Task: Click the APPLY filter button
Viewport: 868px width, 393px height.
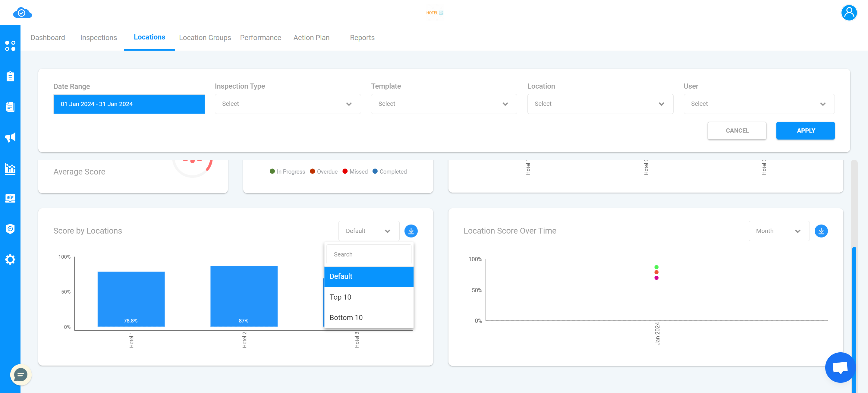Action: click(806, 130)
